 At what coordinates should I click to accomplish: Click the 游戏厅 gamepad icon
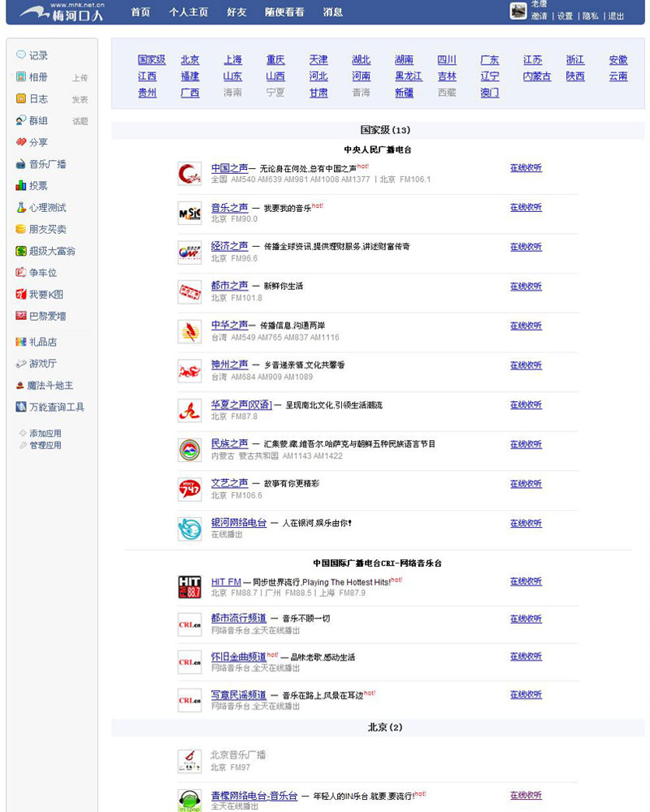[21, 364]
